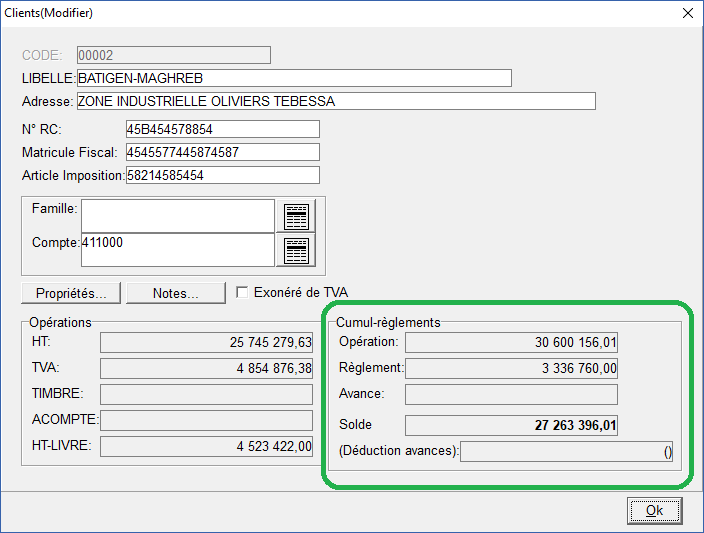
Task: Open the Compte list lookup icon
Action: 296,250
